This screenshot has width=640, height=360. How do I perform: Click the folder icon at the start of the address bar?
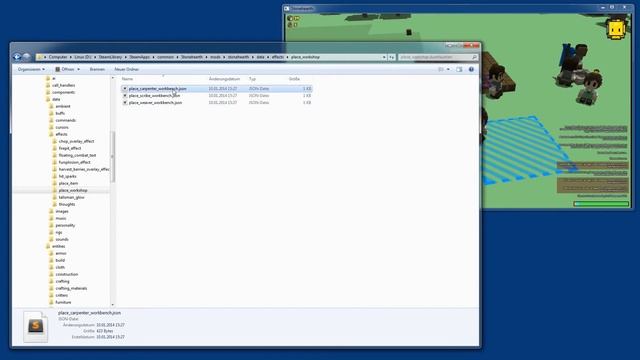40,57
